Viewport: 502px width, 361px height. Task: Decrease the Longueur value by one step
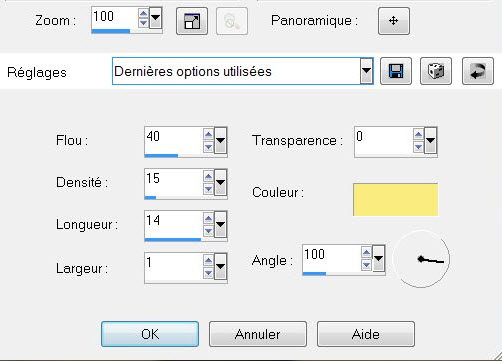pos(208,231)
